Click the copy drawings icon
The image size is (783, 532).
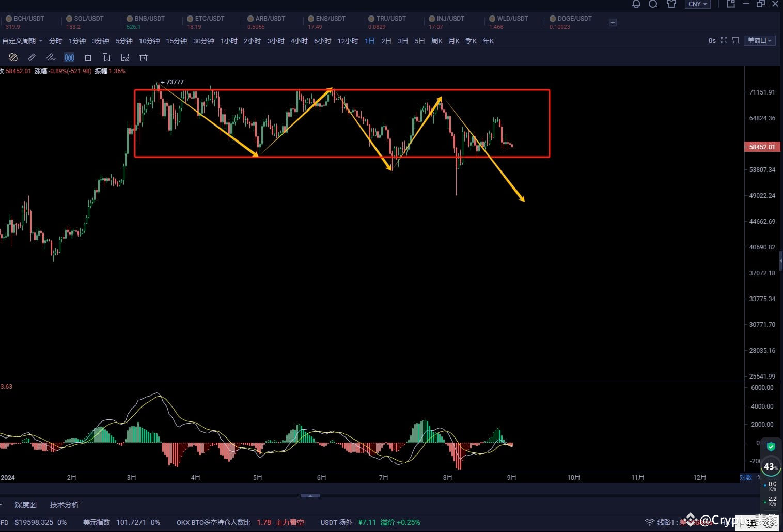click(106, 57)
